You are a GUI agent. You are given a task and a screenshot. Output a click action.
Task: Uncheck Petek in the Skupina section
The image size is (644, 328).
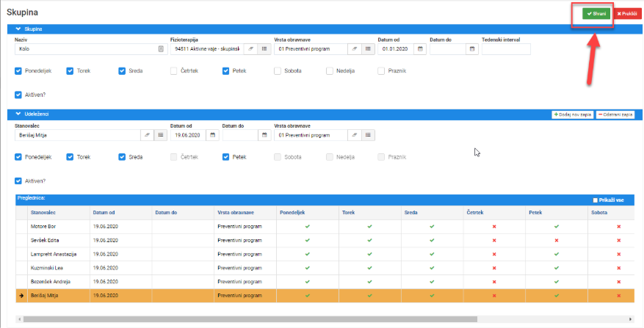pyautogui.click(x=226, y=71)
